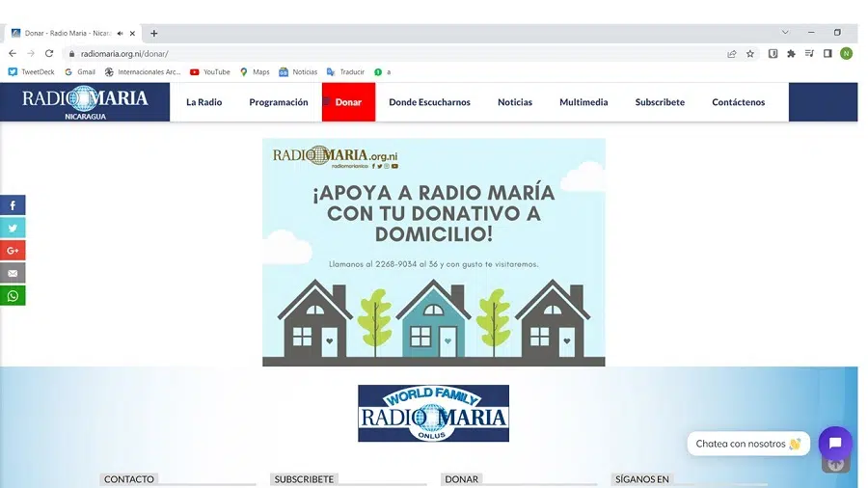Viewport: 868px width, 488px height.
Task: Open Contáctenos menu item
Action: click(739, 102)
